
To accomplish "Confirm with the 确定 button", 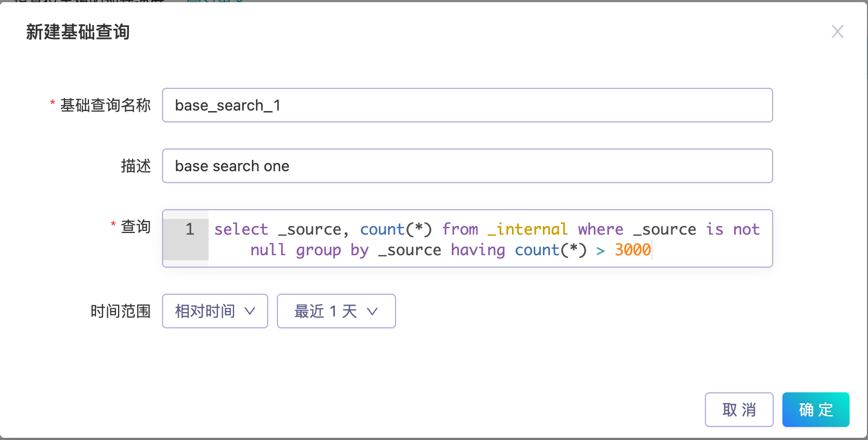I will 816,410.
